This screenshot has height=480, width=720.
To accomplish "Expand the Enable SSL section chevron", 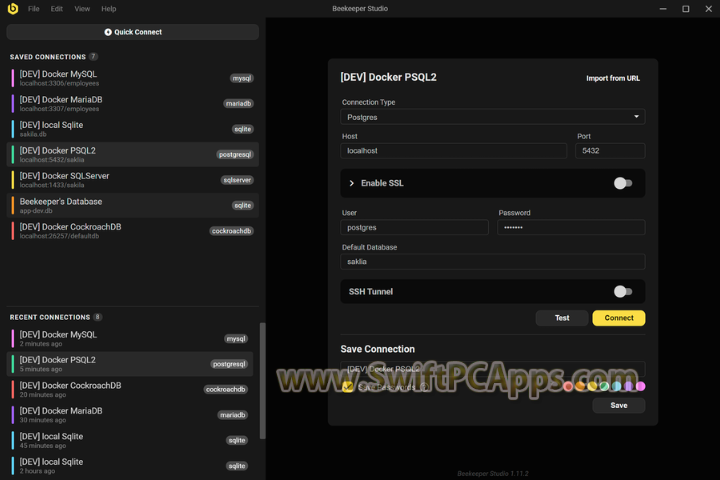I will point(352,183).
